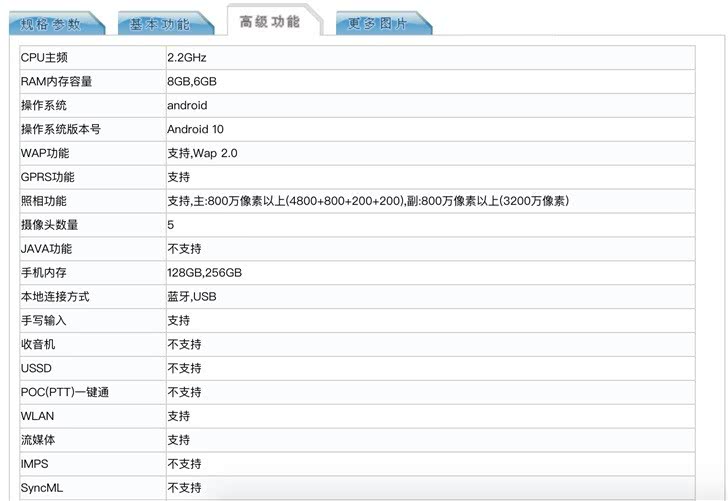Click the 操作系统版本号 label
Viewport: 728px width, 501px height.
coord(61,130)
